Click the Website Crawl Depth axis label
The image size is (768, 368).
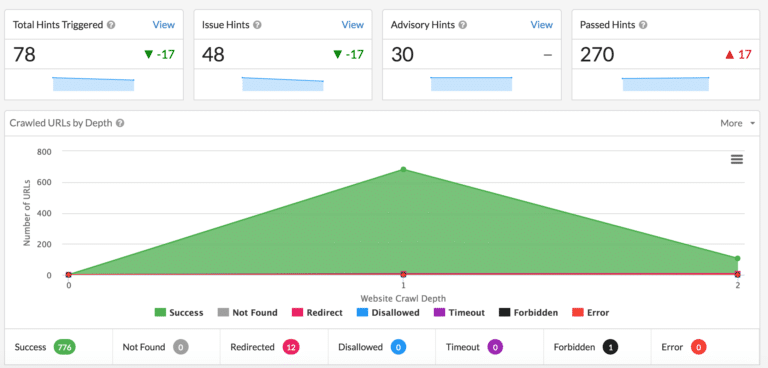(x=403, y=298)
